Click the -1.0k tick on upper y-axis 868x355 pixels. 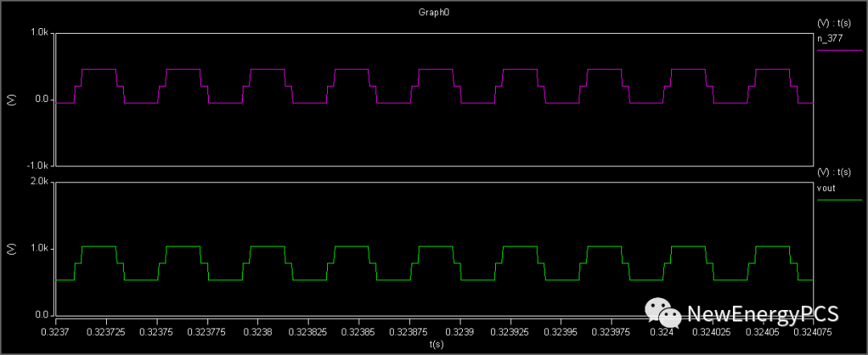pos(39,165)
